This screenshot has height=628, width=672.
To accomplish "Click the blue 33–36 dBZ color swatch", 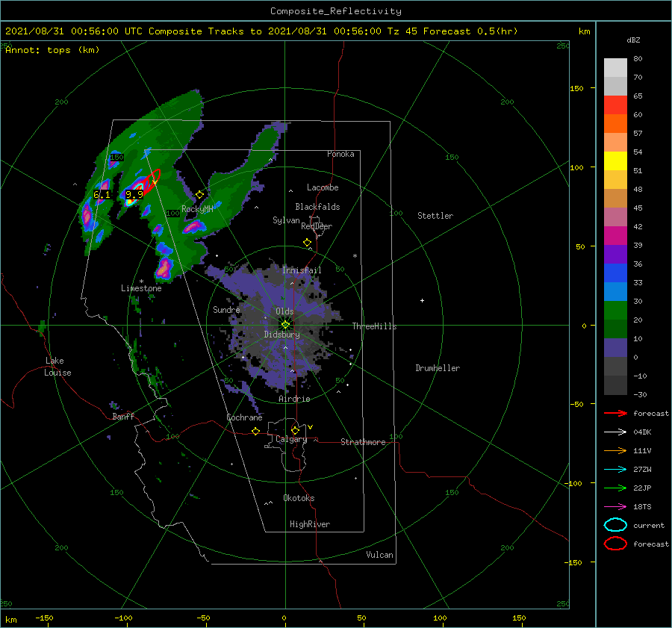I will 615,273.
